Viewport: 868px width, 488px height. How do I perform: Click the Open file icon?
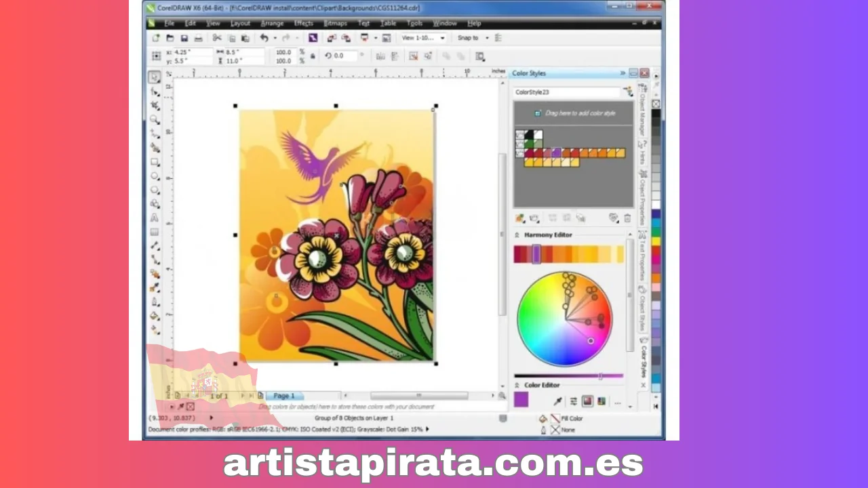point(170,38)
